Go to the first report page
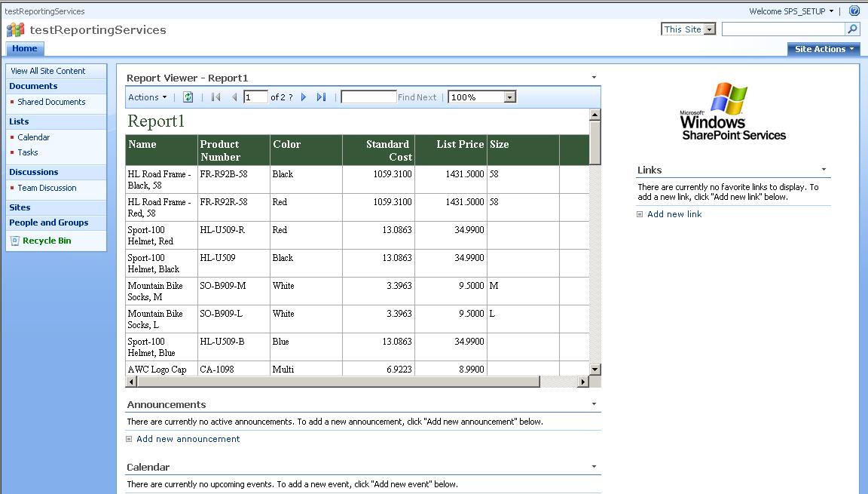Image resolution: width=868 pixels, height=494 pixels. 216,97
